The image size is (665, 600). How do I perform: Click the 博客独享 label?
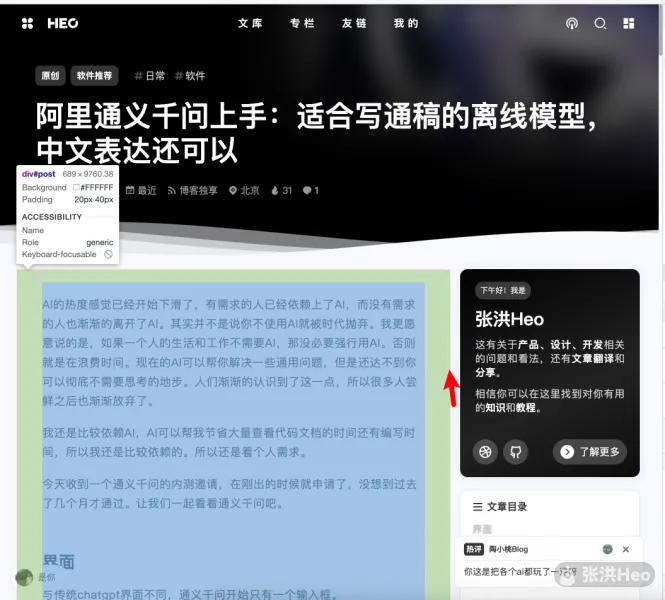click(198, 190)
